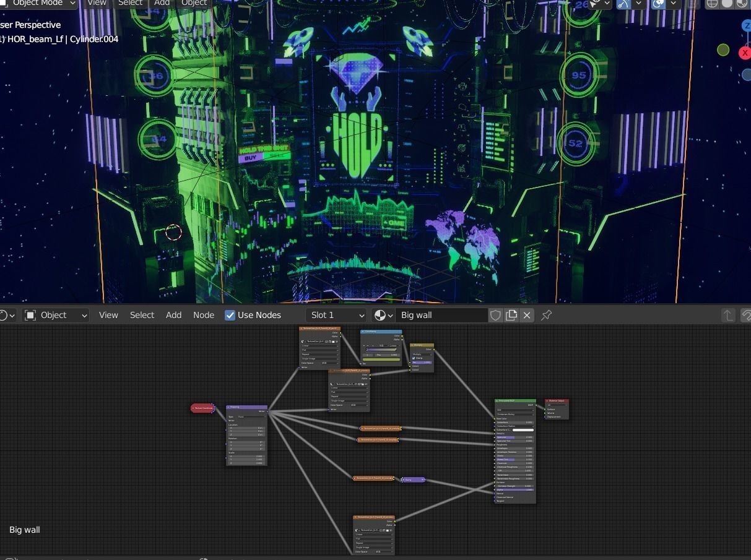
Task: Select the Mapping node header
Action: [x=246, y=407]
